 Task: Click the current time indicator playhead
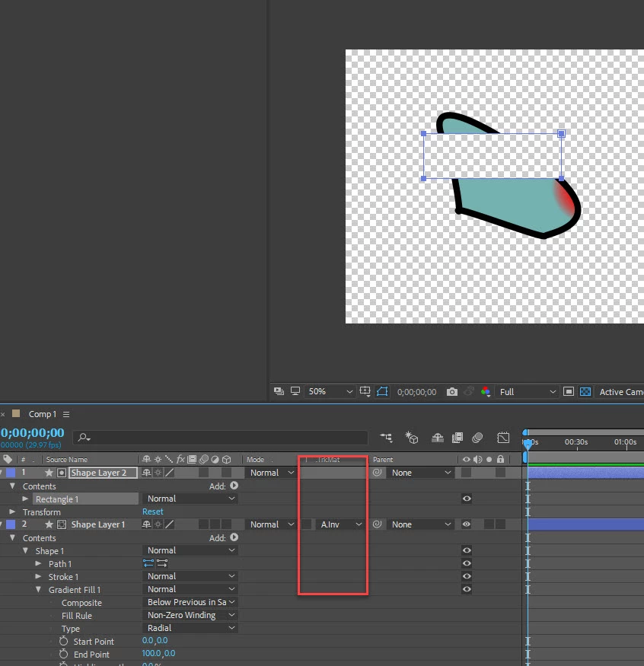[x=528, y=445]
